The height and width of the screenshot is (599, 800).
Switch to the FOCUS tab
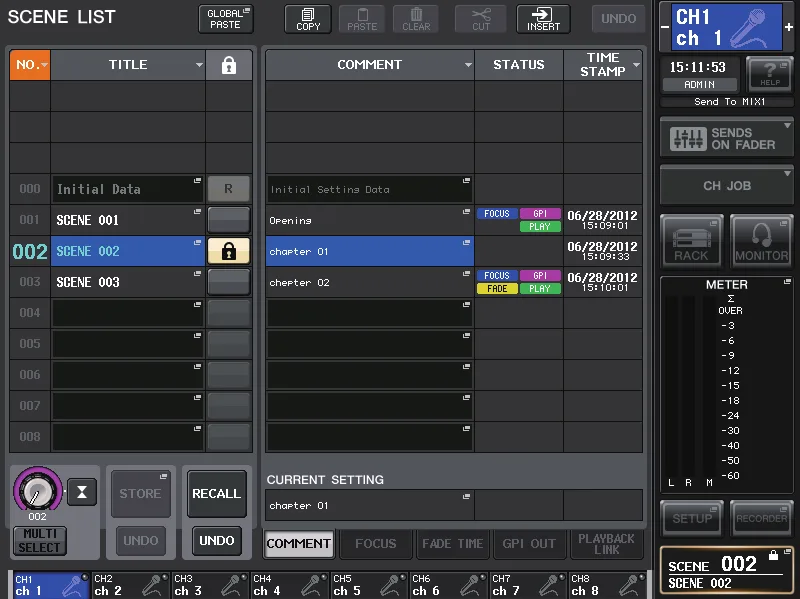point(376,543)
